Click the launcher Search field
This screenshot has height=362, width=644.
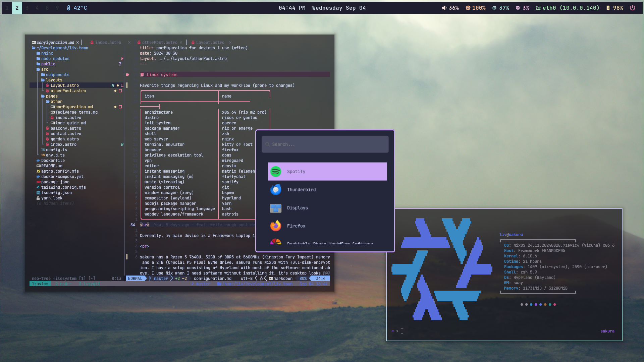(x=325, y=144)
